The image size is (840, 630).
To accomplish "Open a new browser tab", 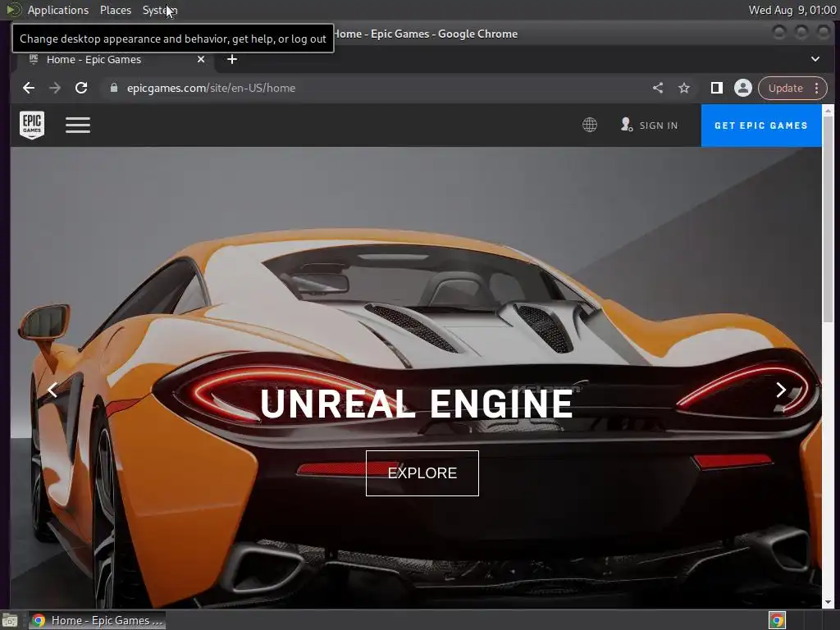I will (232, 59).
